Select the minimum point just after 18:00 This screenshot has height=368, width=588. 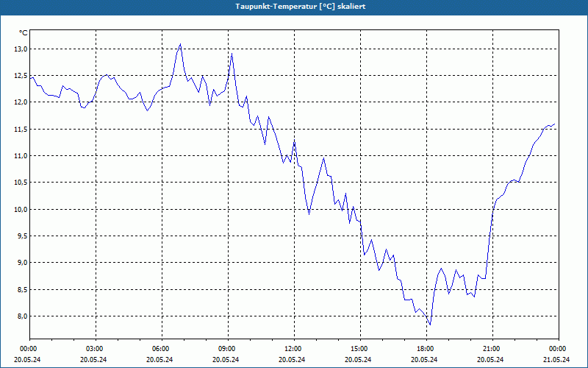coord(430,325)
